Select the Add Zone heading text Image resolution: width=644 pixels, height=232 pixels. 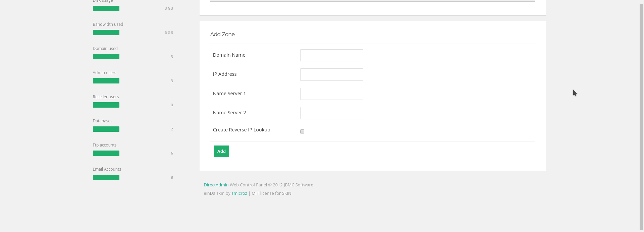click(x=222, y=34)
